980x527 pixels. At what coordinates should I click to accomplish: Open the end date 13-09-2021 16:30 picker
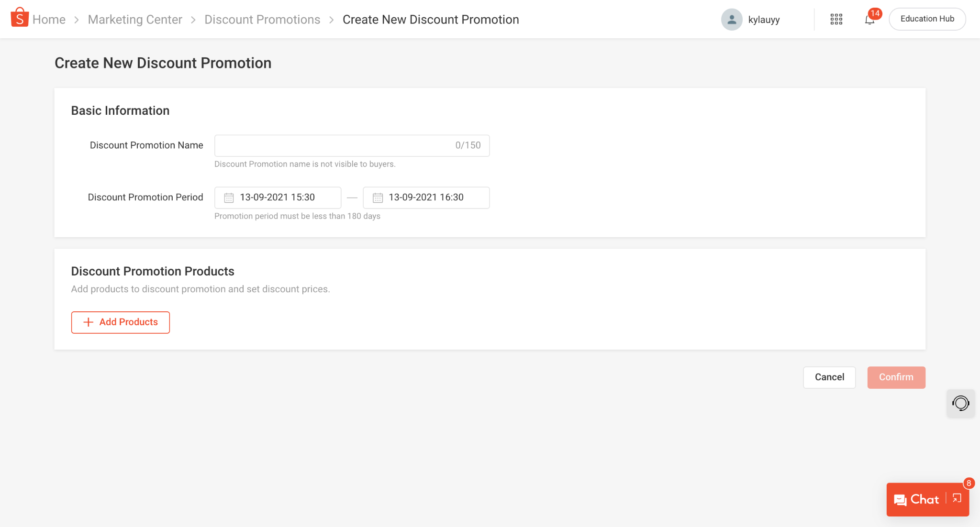pyautogui.click(x=426, y=198)
